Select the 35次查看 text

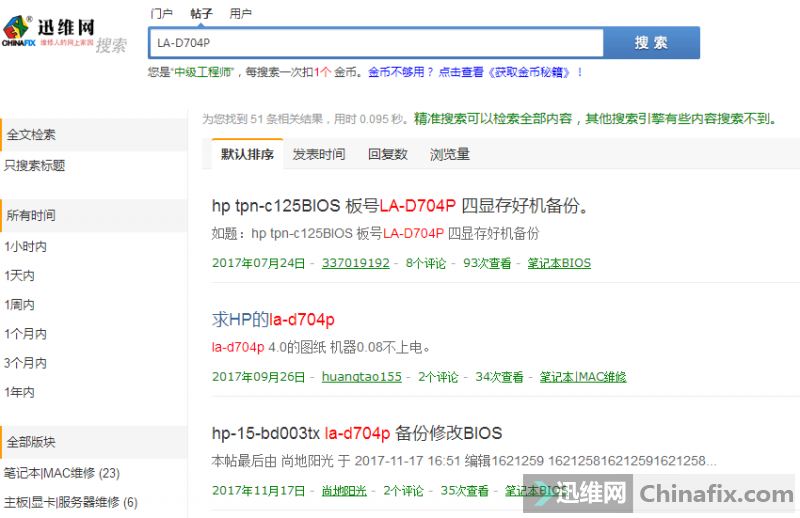[x=465, y=490]
